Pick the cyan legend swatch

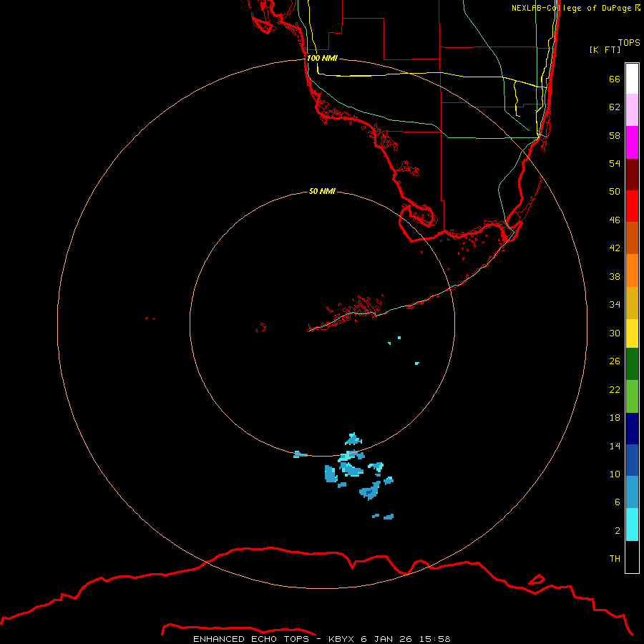point(632,525)
